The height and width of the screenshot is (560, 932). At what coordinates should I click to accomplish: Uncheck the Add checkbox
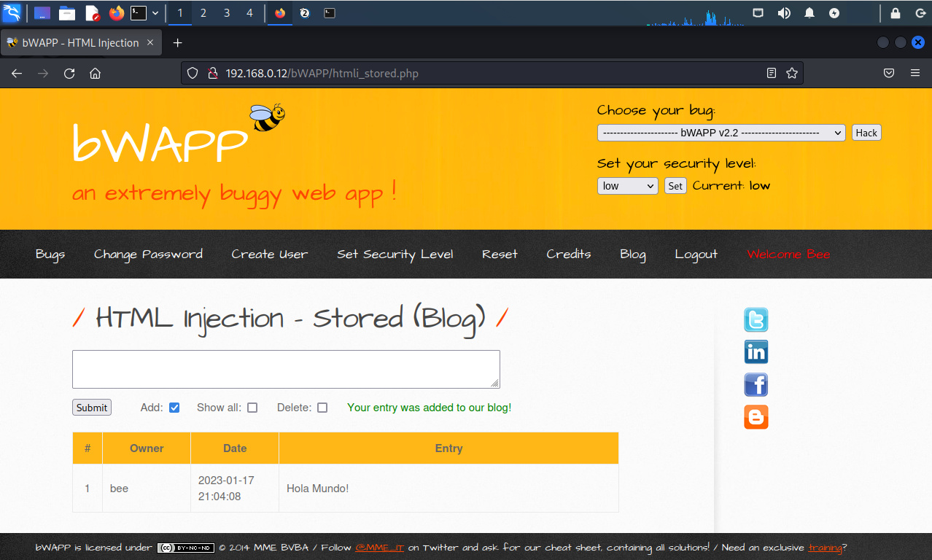click(174, 408)
